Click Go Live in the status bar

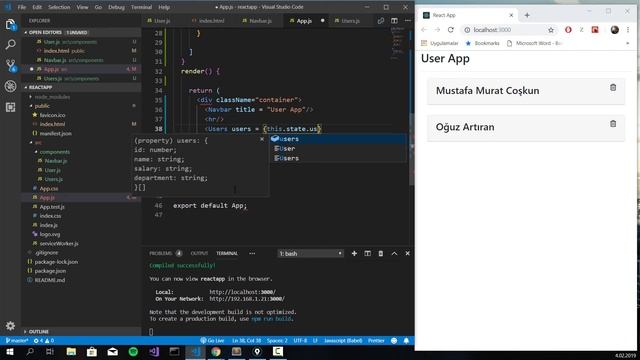point(212,340)
